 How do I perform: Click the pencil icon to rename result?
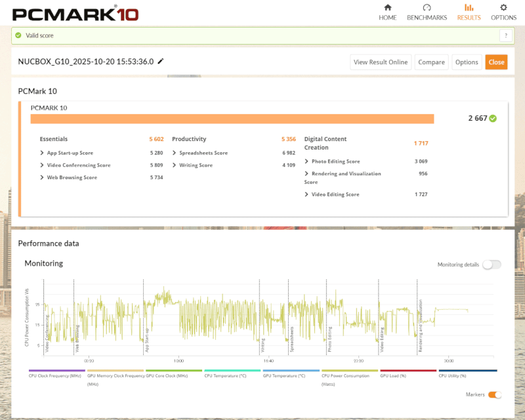pyautogui.click(x=161, y=62)
